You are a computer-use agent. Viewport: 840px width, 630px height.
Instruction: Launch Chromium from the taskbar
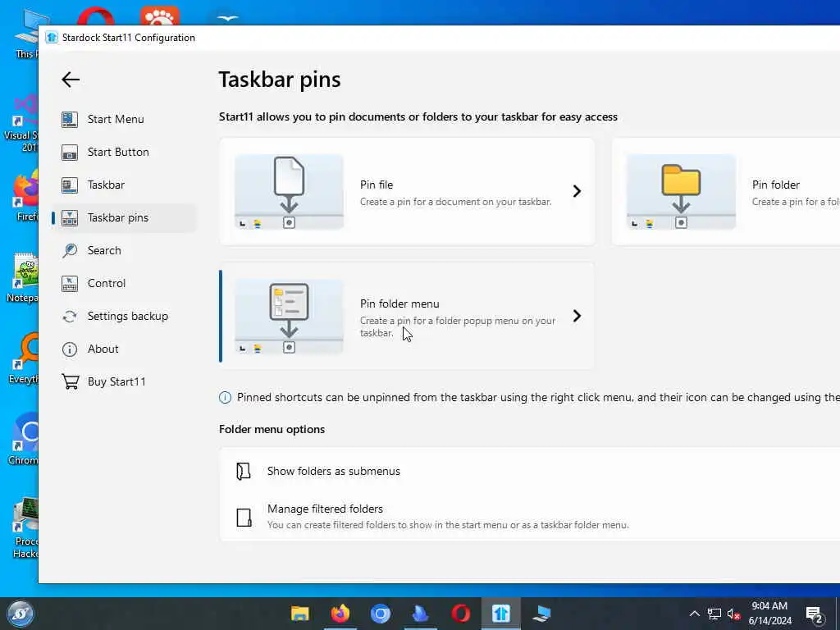tap(381, 614)
